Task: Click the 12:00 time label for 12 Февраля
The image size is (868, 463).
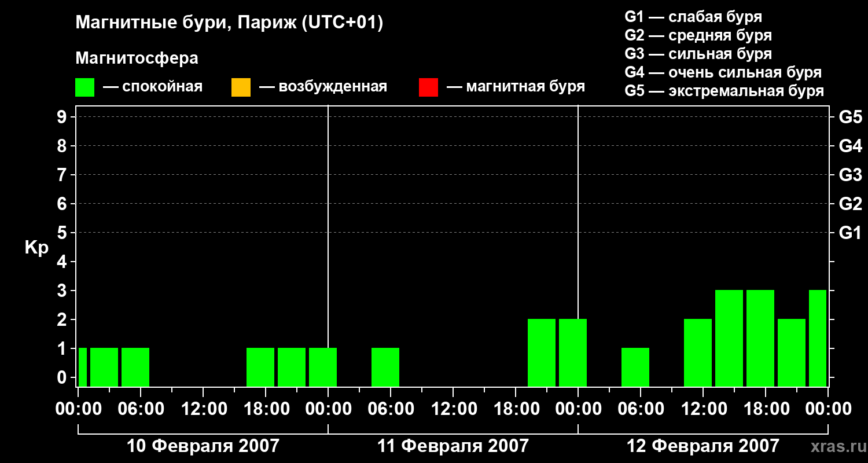Action: 703,409
